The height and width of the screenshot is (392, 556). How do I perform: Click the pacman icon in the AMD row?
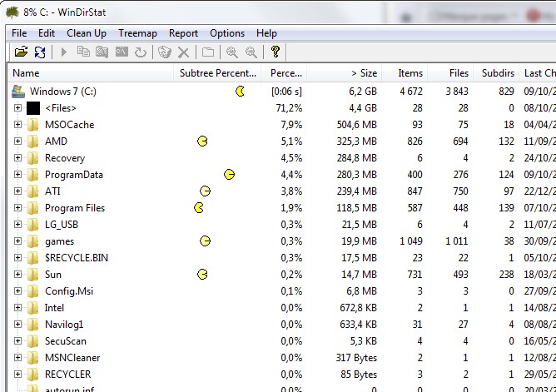point(202,141)
